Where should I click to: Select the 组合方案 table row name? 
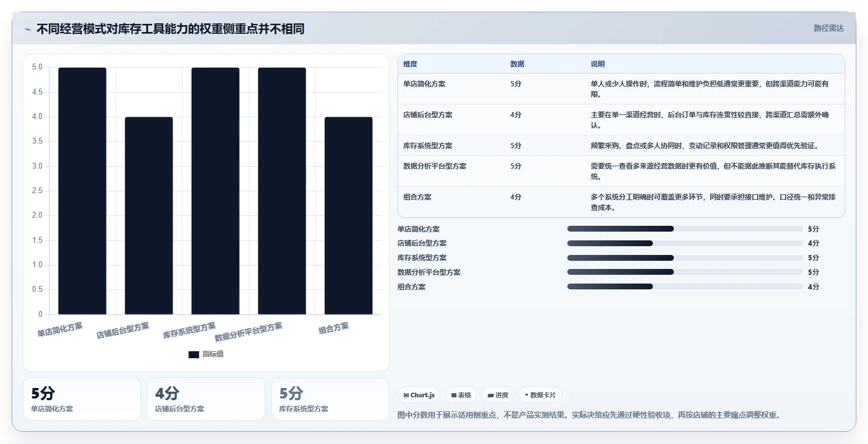click(417, 197)
